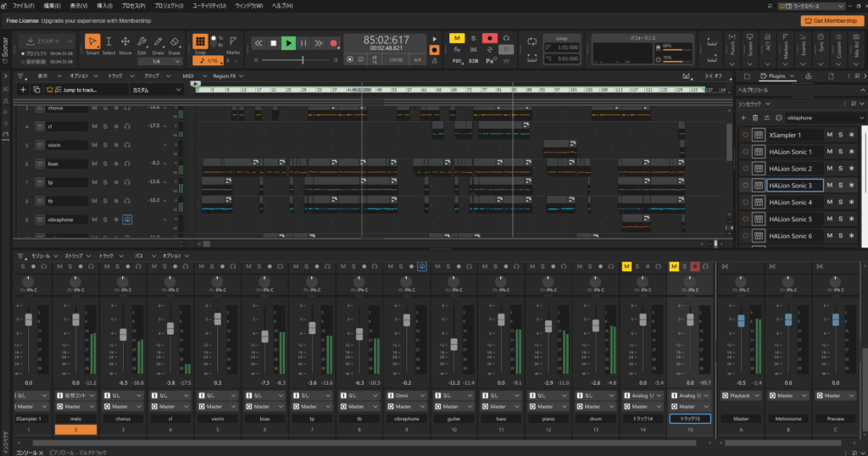Add a synth in the synth rack
The image size is (868, 456).
(x=743, y=118)
